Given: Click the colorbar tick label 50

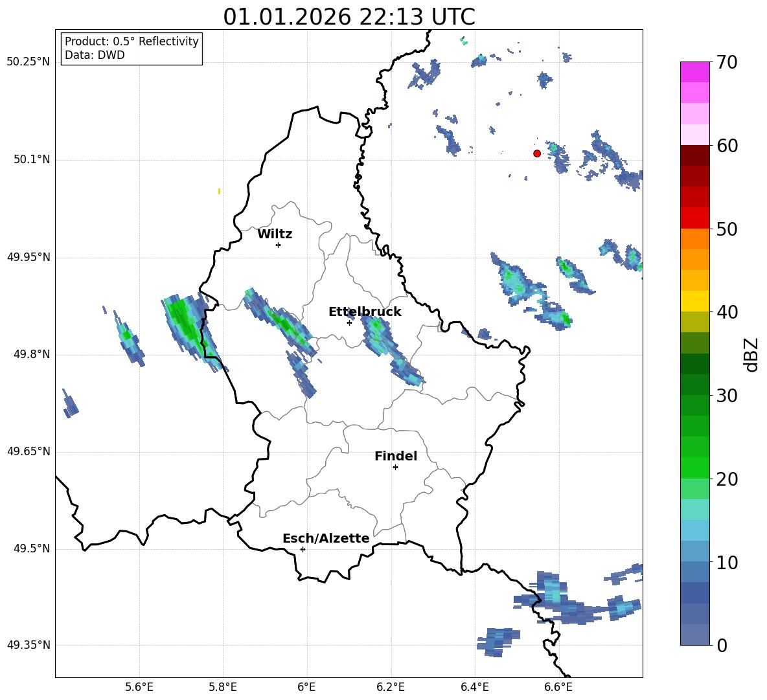Looking at the screenshot, I should [x=727, y=229].
